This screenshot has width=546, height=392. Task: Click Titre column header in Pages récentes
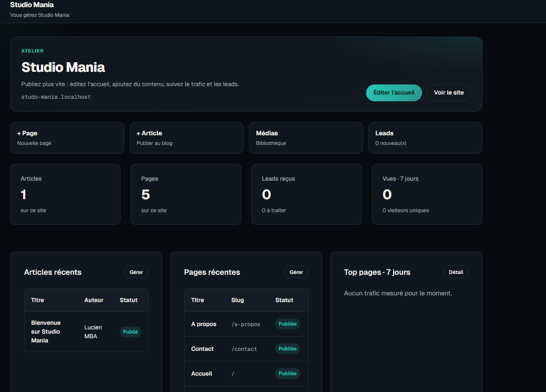pyautogui.click(x=198, y=300)
